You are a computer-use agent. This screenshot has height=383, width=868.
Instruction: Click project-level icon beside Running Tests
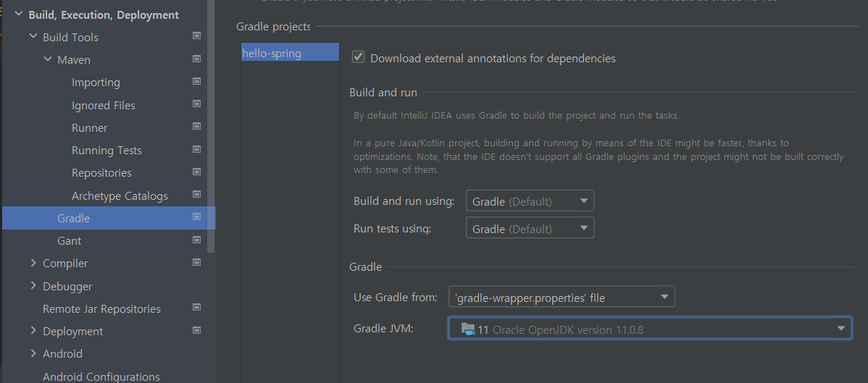(196, 149)
